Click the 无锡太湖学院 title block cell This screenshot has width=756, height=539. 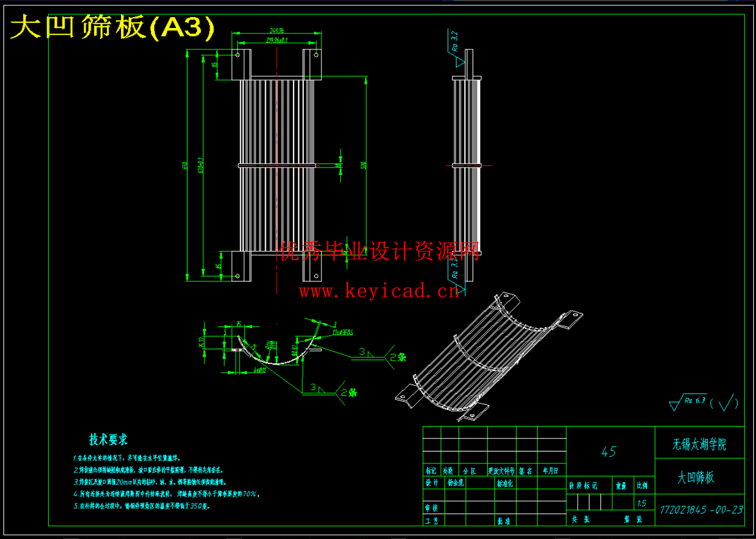point(699,444)
